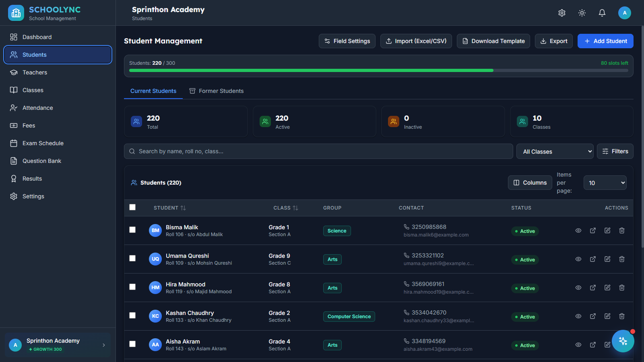This screenshot has height=362, width=644.
Task: Select Current Students tab
Action: click(153, 91)
